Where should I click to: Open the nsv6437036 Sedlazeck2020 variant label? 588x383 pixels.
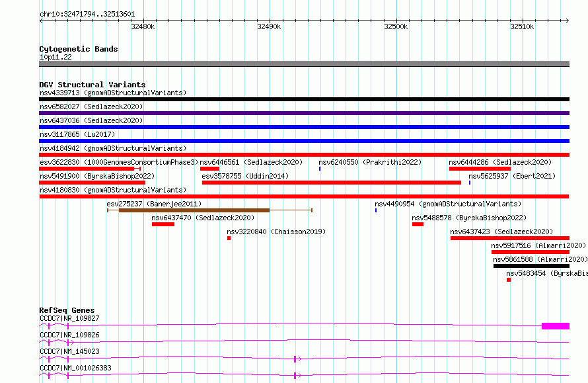coord(91,120)
